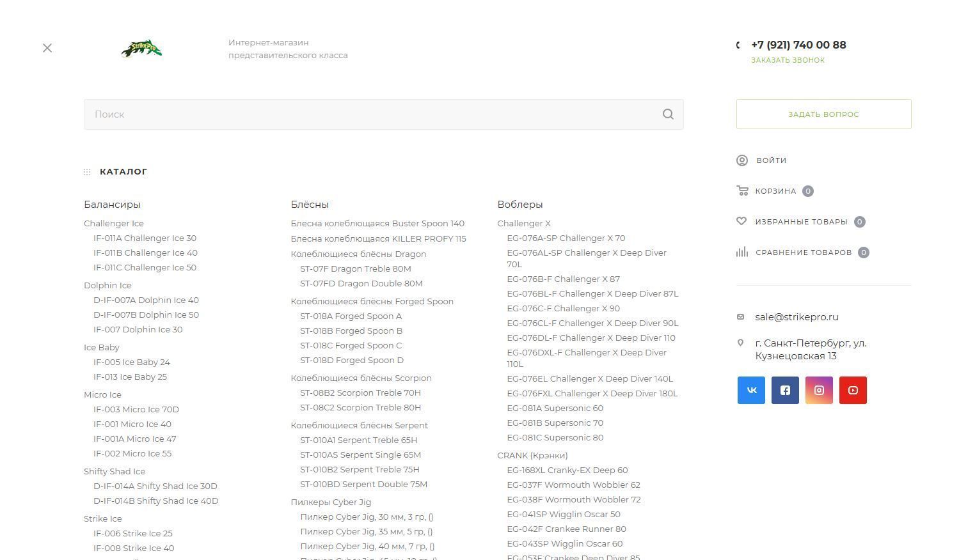Image resolution: width=959 pixels, height=560 pixels.
Task: Open the Facebook social page
Action: (785, 390)
